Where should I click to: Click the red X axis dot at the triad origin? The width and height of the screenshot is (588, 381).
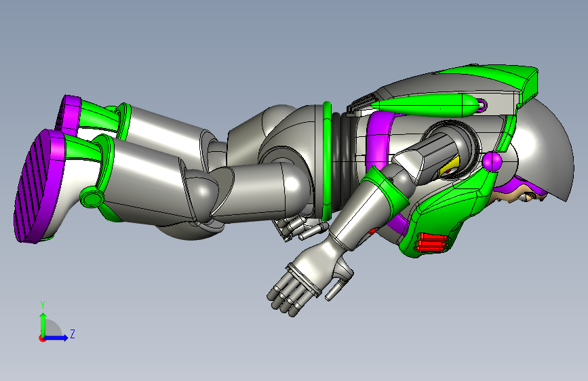pos(42,338)
